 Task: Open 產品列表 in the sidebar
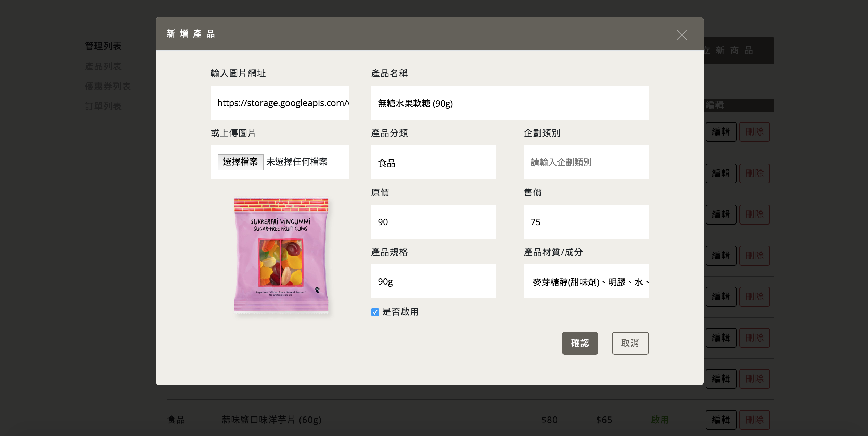tap(103, 66)
